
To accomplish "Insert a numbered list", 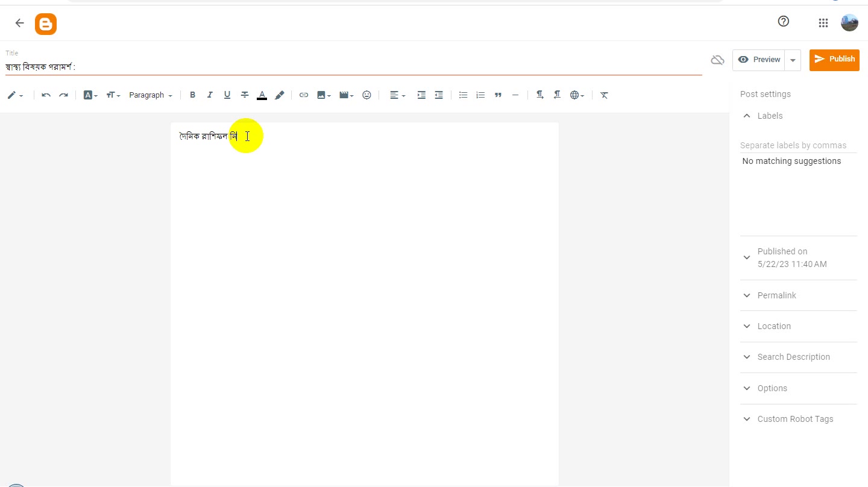I will click(x=480, y=95).
